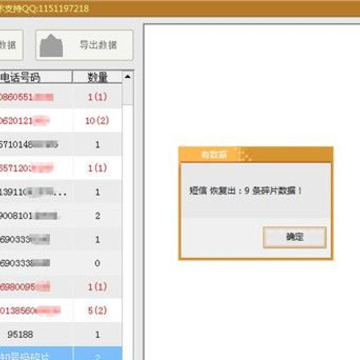Click the orange dialog title bar
The width and height of the screenshot is (360, 360).
(x=256, y=155)
